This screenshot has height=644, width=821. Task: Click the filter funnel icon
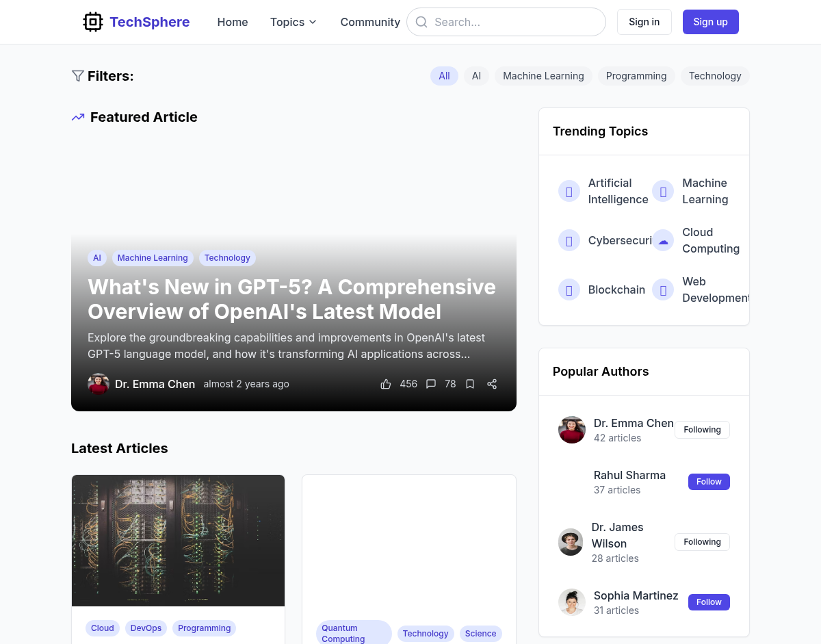click(78, 76)
